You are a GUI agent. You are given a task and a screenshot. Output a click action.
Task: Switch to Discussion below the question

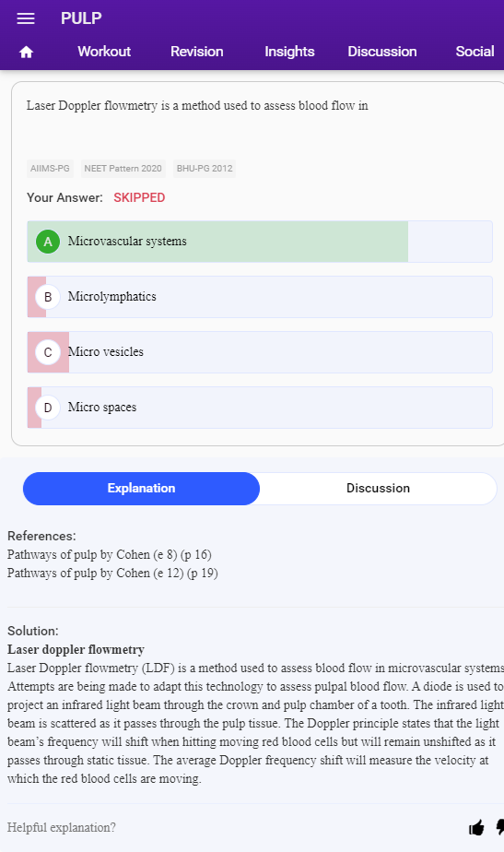(x=378, y=489)
